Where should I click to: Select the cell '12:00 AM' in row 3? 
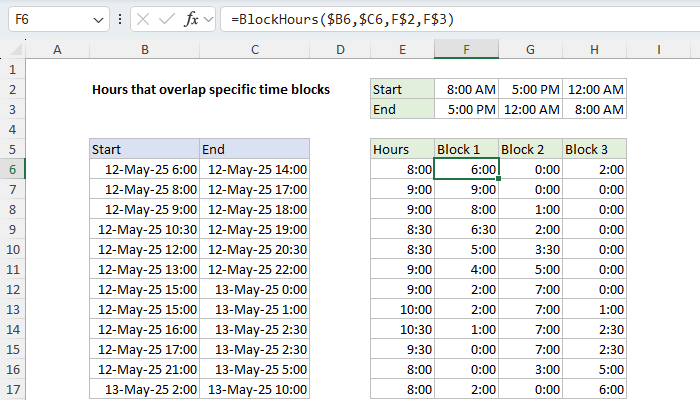[x=530, y=109]
